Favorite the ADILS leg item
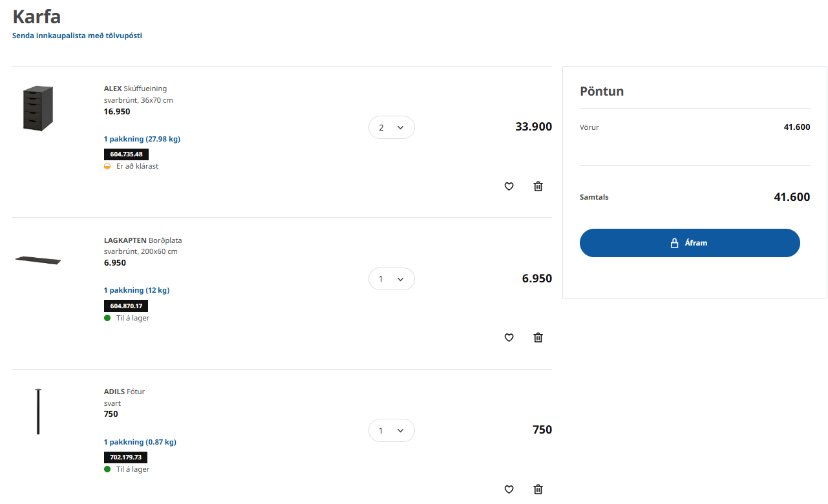Viewport: 828px width, 504px height. tap(509, 489)
